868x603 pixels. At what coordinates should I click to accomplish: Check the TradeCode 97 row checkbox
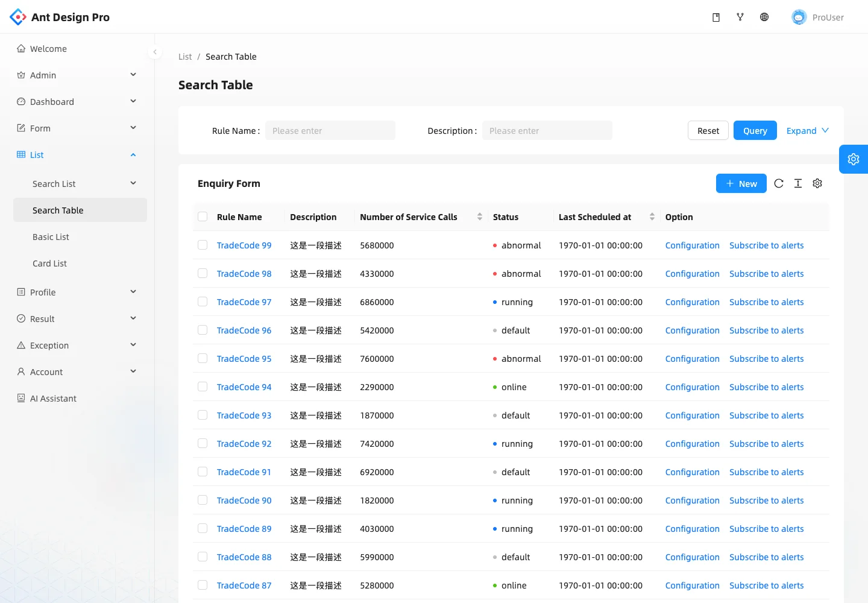coord(203,302)
